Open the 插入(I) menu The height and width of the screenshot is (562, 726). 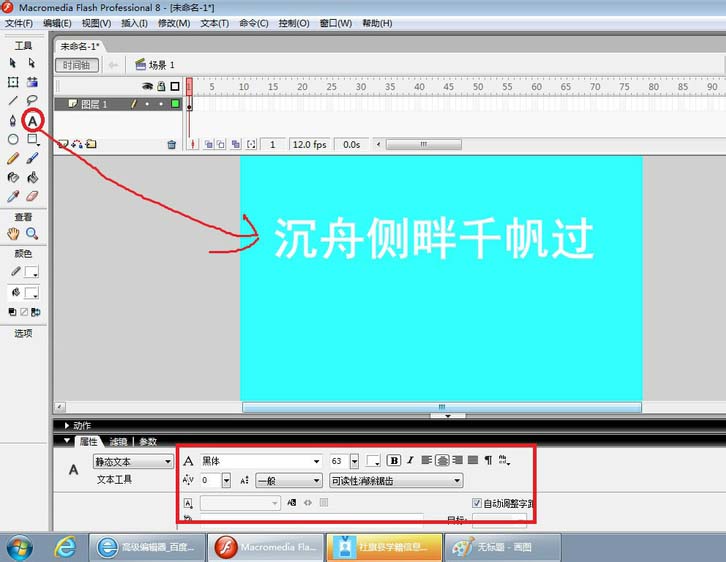pos(134,23)
